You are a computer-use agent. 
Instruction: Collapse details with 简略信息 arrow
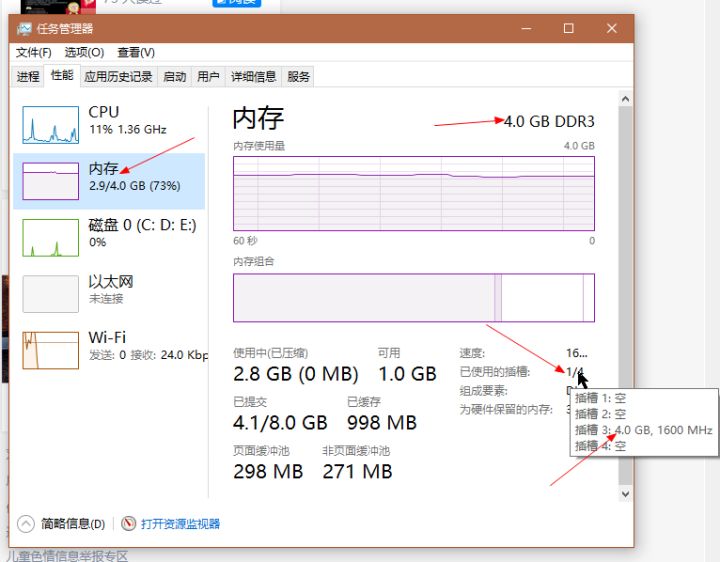27,523
